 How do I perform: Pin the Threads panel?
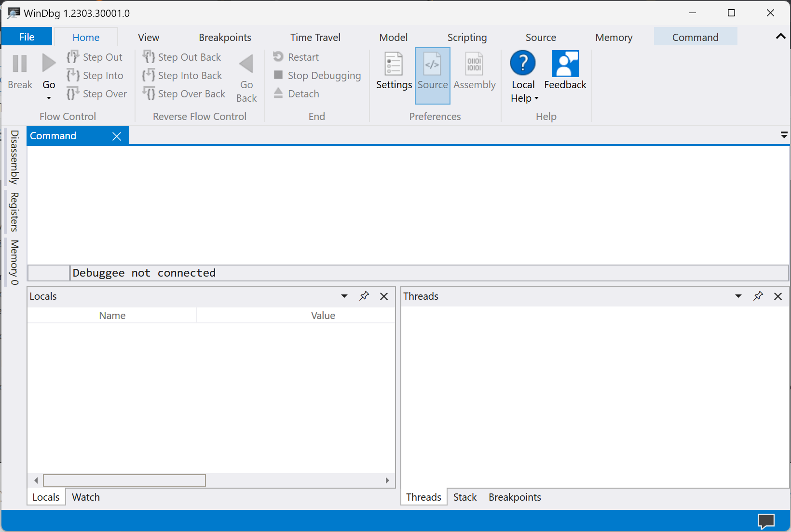(758, 296)
